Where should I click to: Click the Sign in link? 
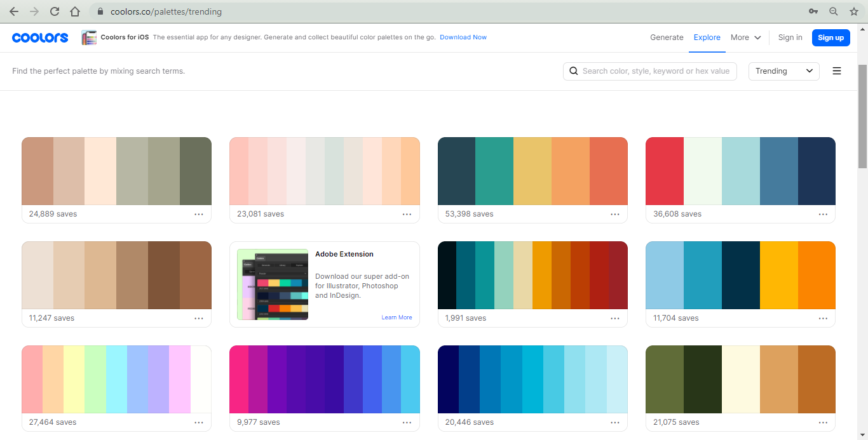pos(790,37)
